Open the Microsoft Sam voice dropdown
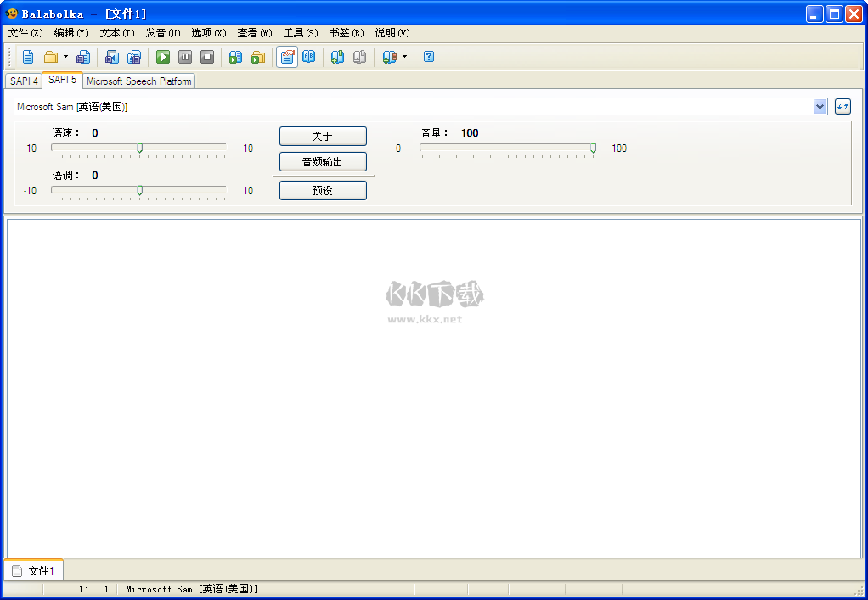The width and height of the screenshot is (868, 600). click(x=820, y=106)
